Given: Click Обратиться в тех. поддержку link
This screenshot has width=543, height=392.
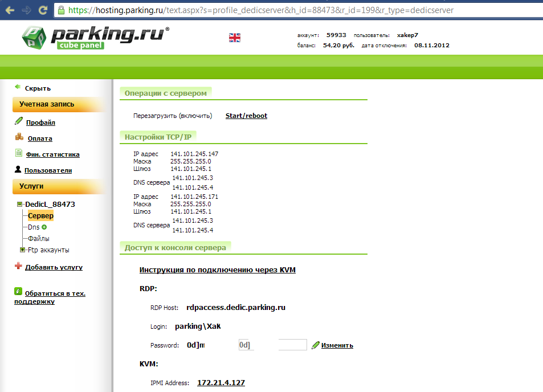Looking at the screenshot, I should [50, 297].
